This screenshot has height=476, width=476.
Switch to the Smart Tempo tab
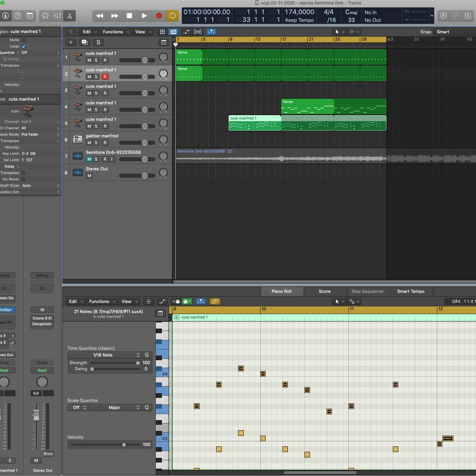tap(410, 291)
